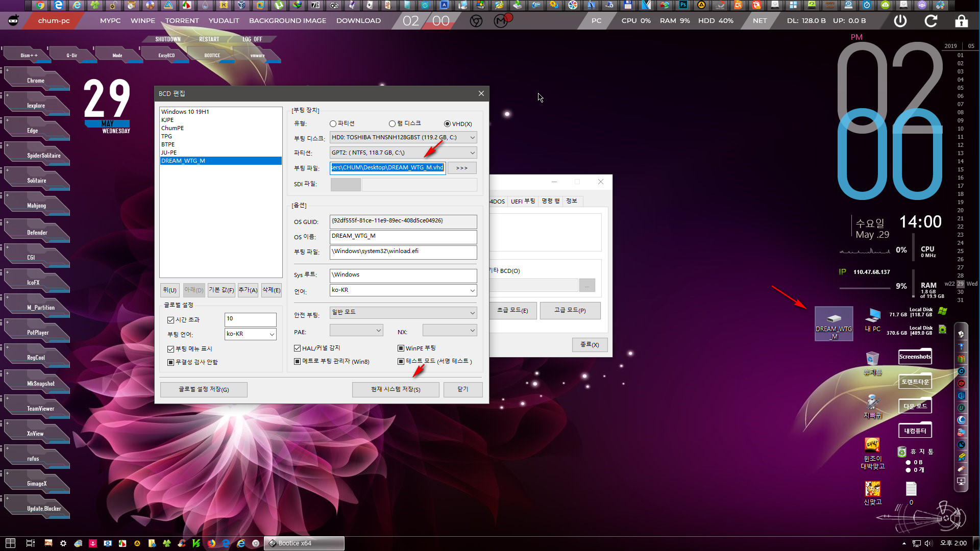Open the Gmail icon in top bar
The image size is (980, 551).
click(501, 21)
